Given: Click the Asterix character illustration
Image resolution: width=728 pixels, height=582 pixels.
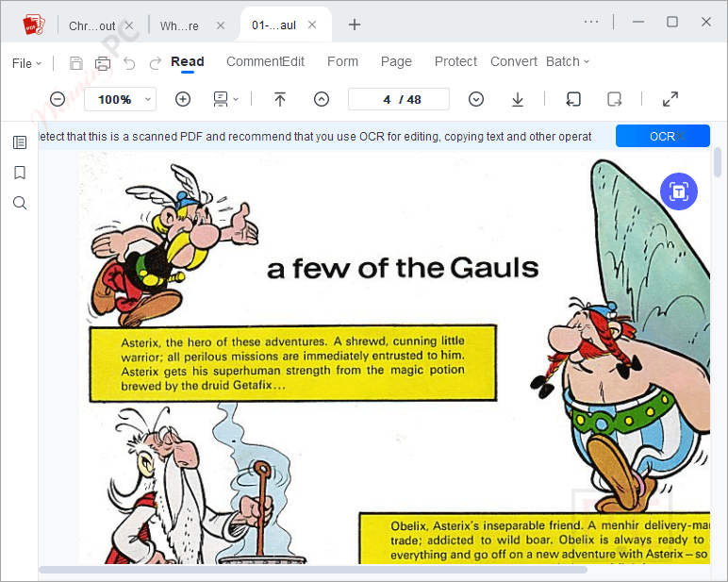Looking at the screenshot, I should pos(174,247).
